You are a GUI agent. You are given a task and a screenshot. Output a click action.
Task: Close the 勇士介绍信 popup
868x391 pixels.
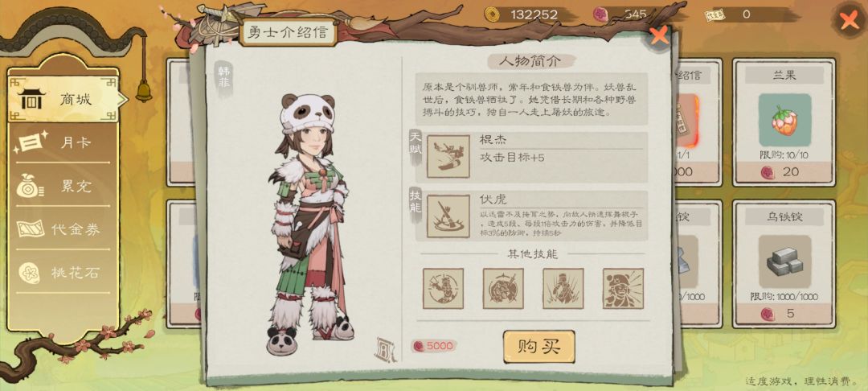point(659,36)
